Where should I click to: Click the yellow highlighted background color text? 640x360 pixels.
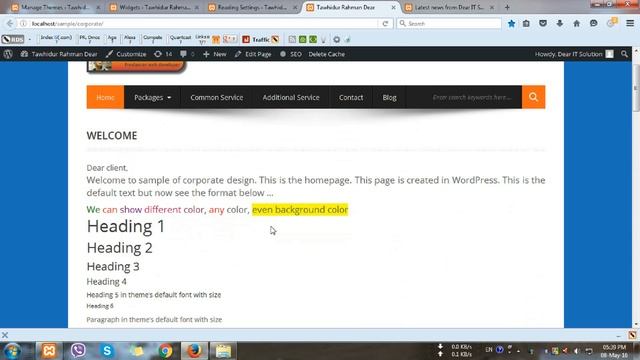tap(300, 209)
